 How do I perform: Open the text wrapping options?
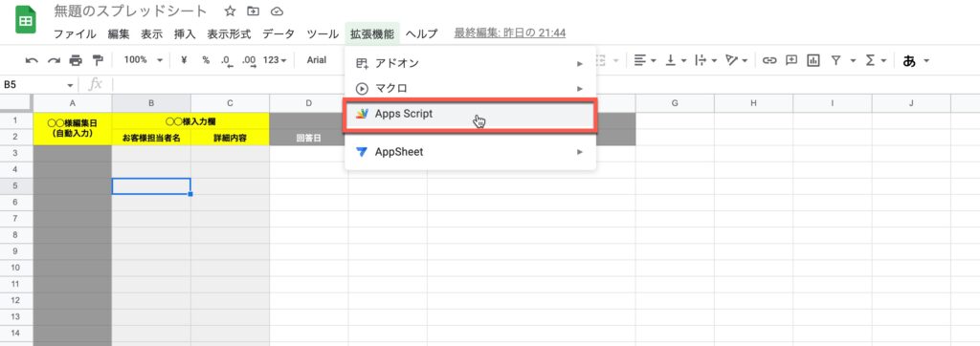click(x=706, y=60)
